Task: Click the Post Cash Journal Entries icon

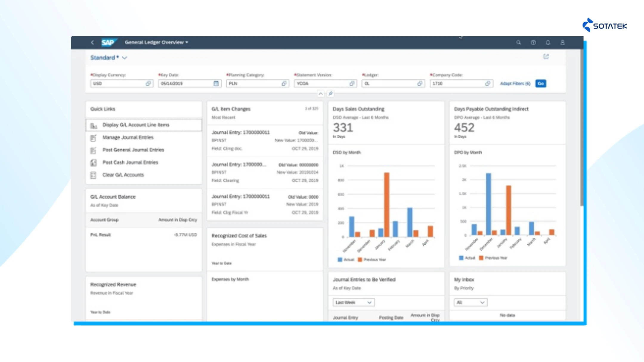Action: tap(94, 163)
